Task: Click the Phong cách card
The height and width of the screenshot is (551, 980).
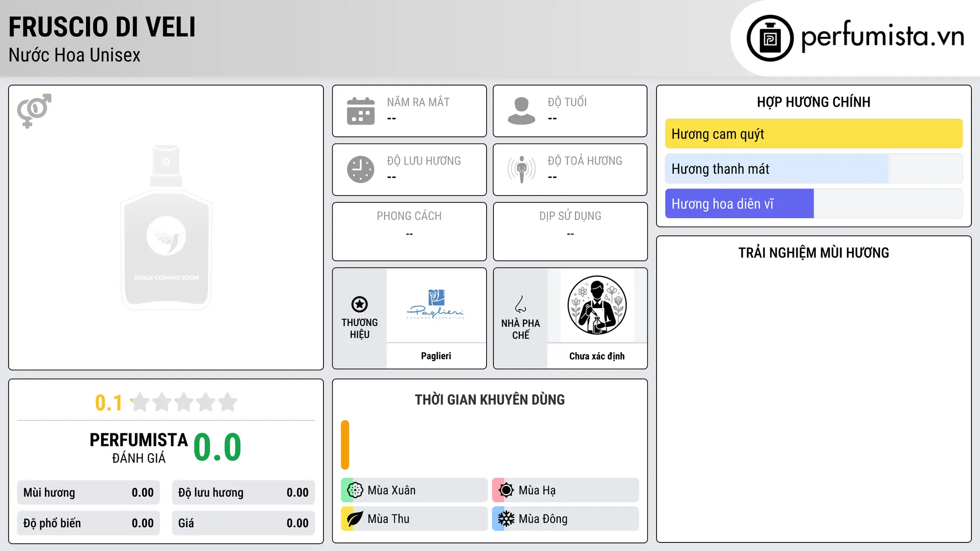Action: coord(409,231)
